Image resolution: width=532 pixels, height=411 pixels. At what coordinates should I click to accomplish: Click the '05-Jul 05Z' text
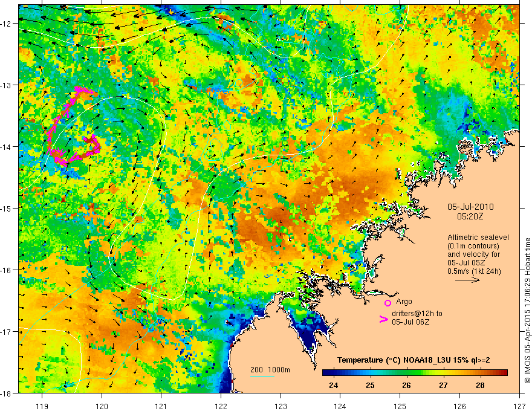[x=466, y=263]
